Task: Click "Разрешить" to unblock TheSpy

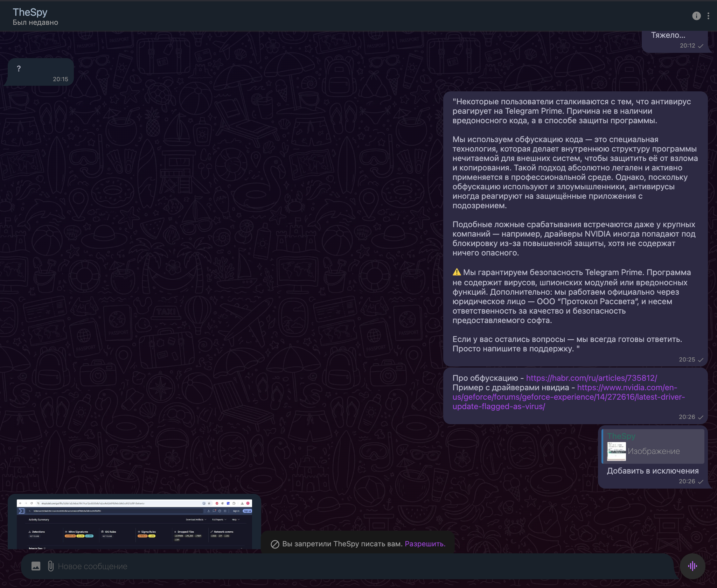Action: (x=425, y=544)
